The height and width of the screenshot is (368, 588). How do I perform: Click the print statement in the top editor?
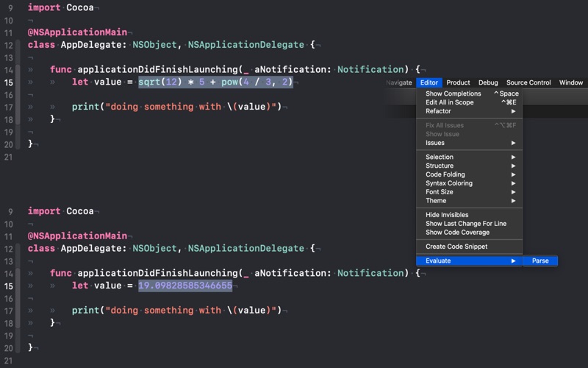coord(176,107)
